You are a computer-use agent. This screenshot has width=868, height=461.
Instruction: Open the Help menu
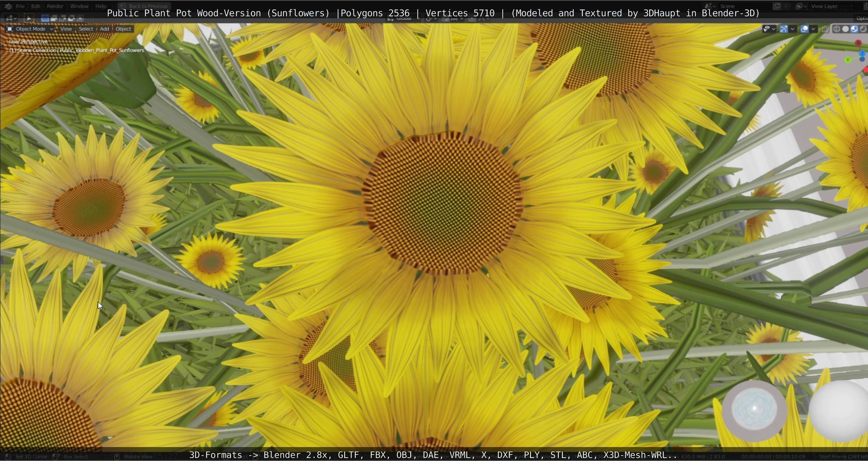pyautogui.click(x=101, y=6)
